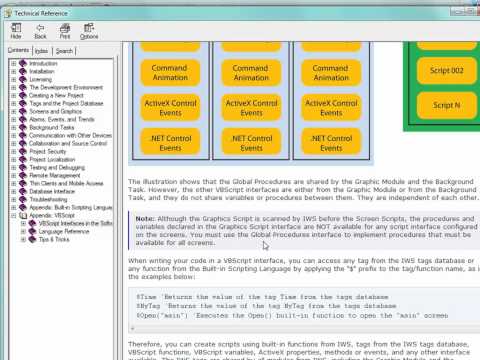
Task: Select Screens and Graphics topic
Action: pos(55,111)
